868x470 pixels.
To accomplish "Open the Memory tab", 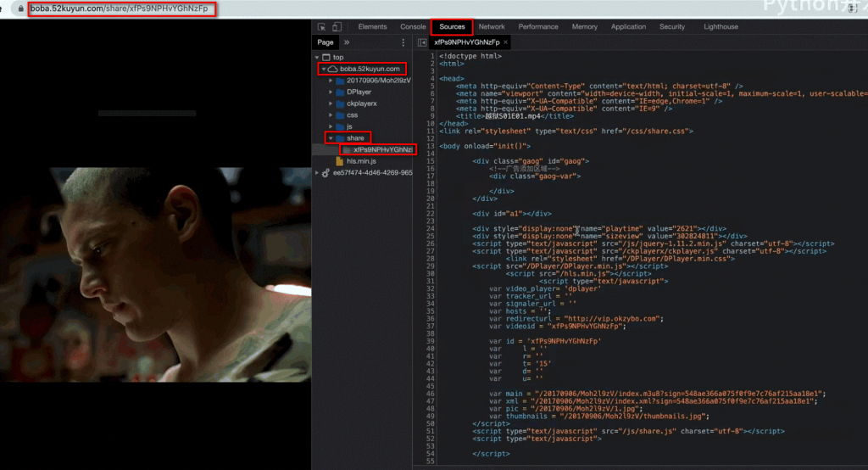I will (585, 26).
